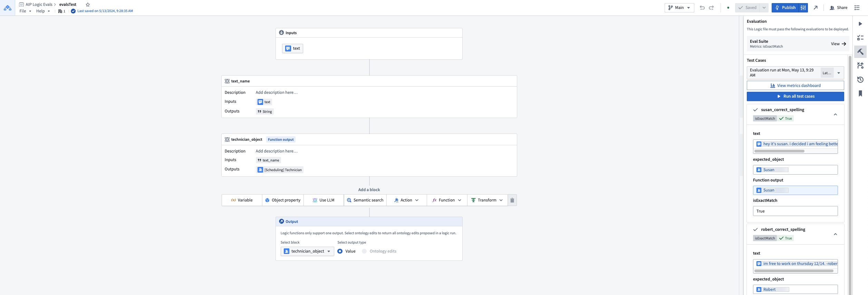Click the text_name input chip in technician_object
868x295 pixels.
coord(268,160)
